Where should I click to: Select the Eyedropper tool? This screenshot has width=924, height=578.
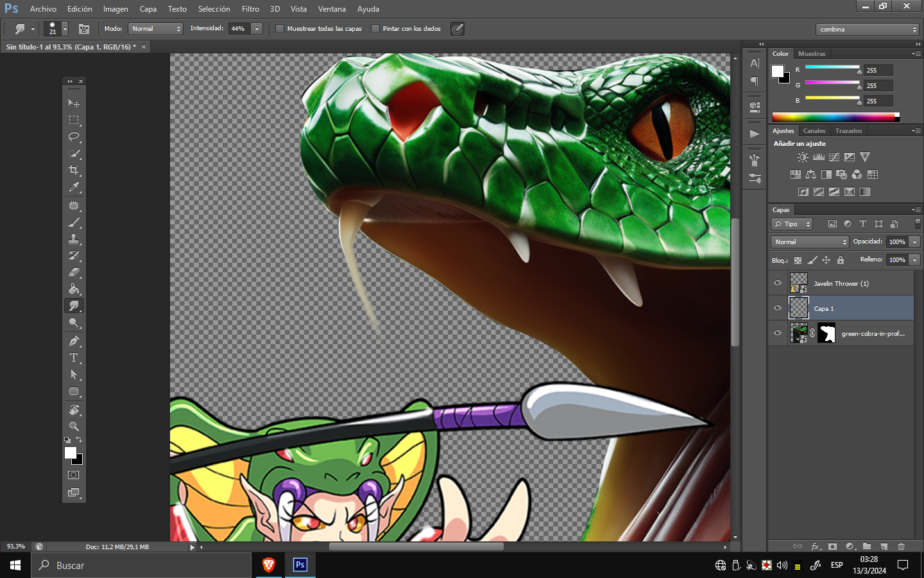tap(74, 188)
